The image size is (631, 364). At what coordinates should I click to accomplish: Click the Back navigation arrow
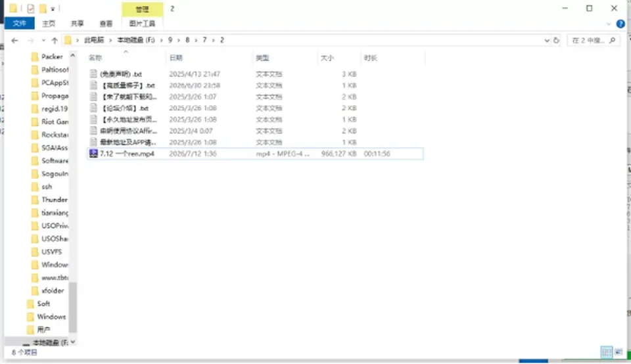point(14,40)
